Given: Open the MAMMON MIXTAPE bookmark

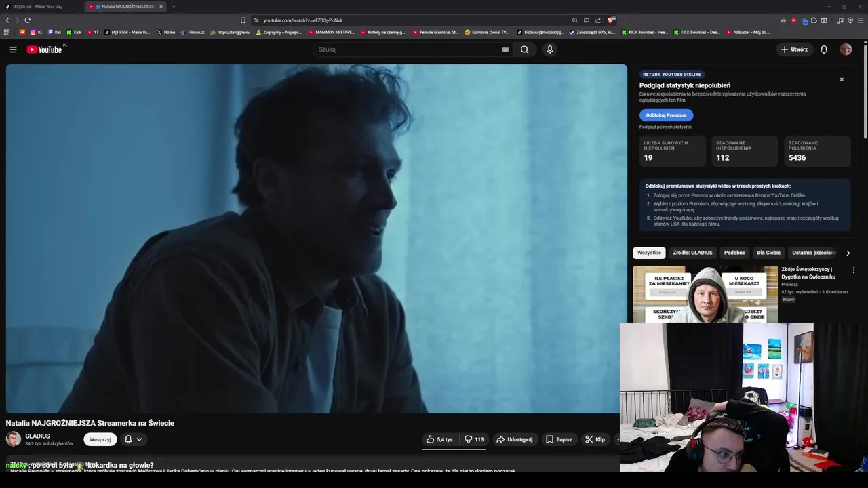Looking at the screenshot, I should [x=331, y=32].
